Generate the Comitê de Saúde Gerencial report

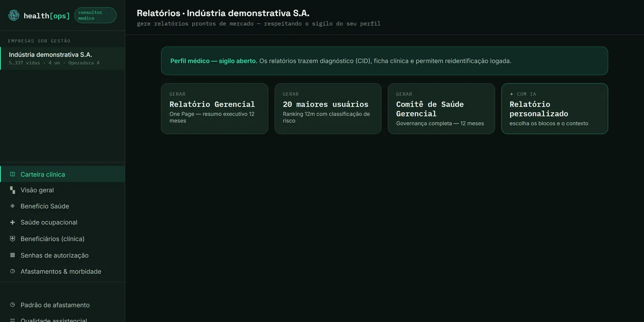(x=441, y=109)
